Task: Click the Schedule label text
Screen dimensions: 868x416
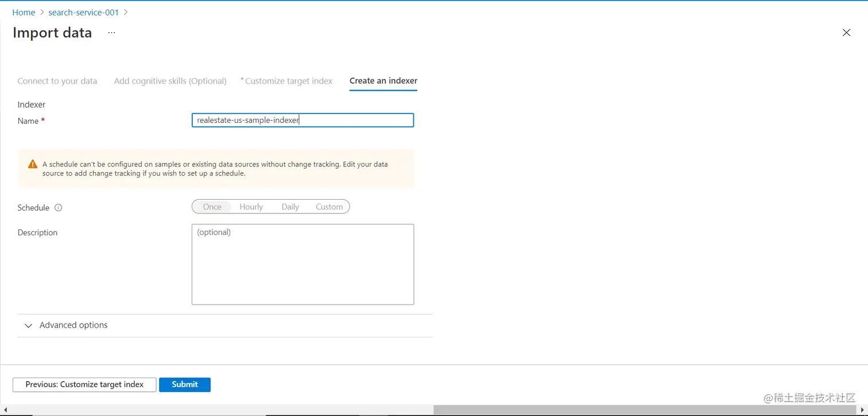Action: [x=33, y=208]
